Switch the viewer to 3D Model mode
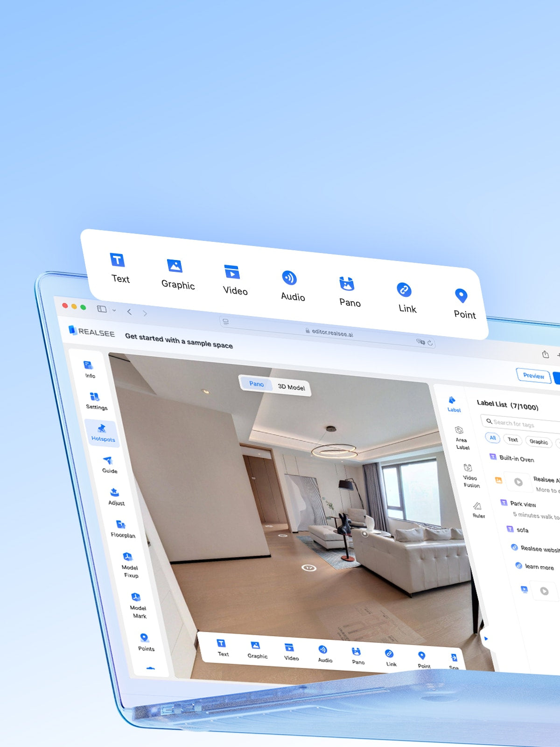This screenshot has width=560, height=747. click(x=291, y=387)
